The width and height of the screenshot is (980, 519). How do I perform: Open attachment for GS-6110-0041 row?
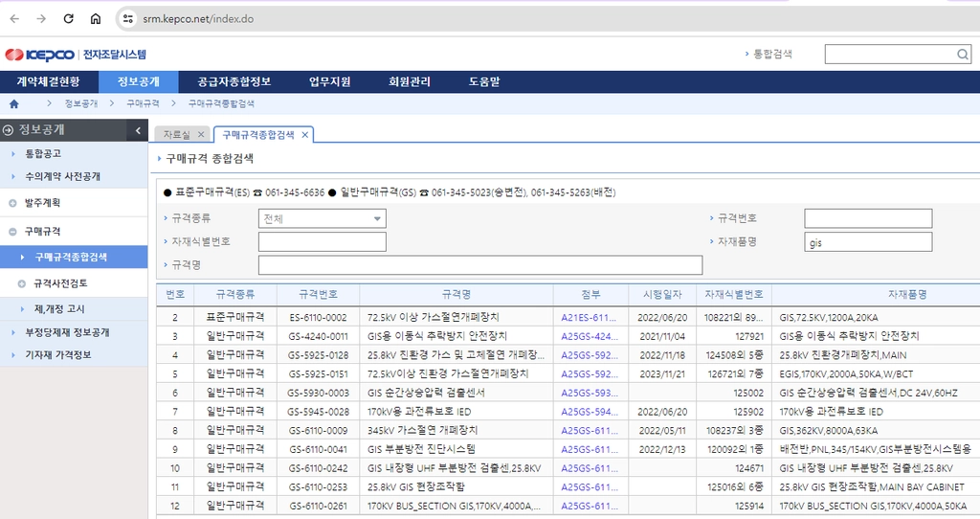pos(590,449)
